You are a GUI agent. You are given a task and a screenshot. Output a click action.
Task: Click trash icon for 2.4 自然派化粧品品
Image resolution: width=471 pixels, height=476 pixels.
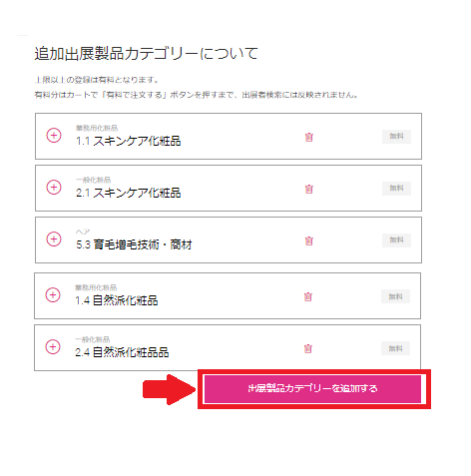pos(308,348)
